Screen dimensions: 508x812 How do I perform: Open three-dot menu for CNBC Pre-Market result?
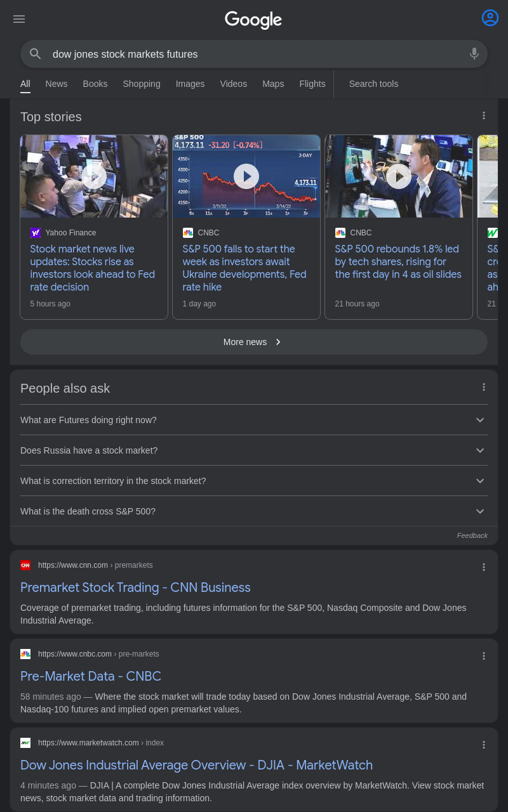[x=484, y=656]
